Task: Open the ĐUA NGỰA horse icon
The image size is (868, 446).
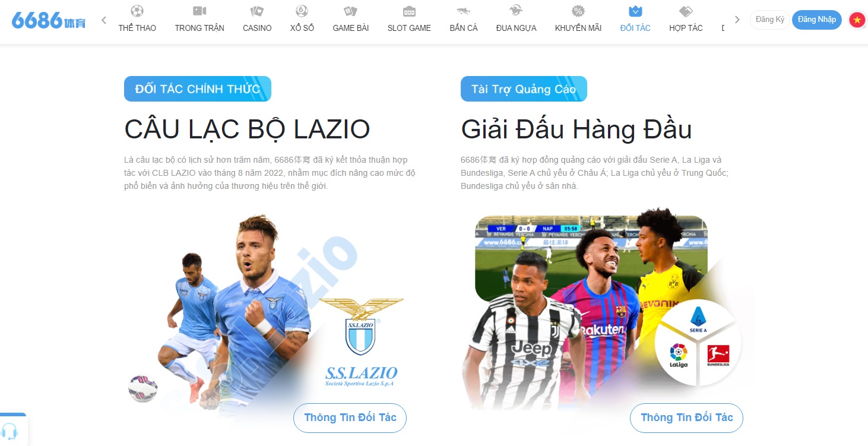Action: click(x=516, y=11)
